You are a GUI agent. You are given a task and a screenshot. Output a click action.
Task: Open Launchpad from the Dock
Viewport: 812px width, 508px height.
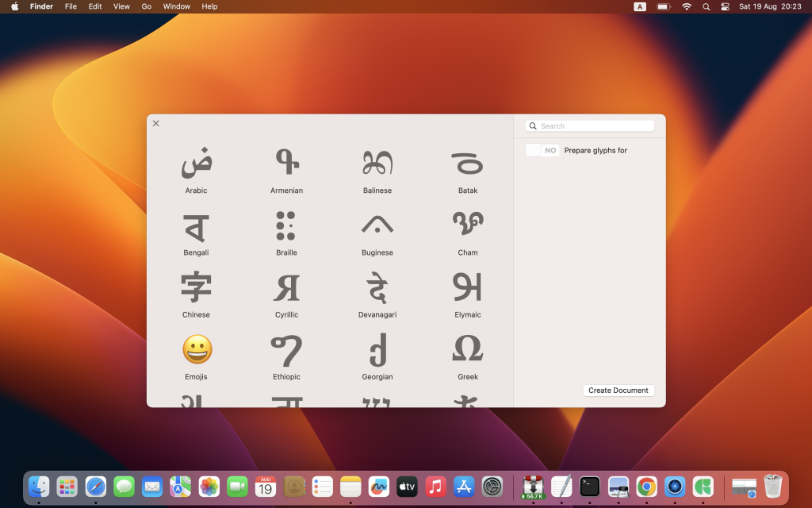click(67, 487)
